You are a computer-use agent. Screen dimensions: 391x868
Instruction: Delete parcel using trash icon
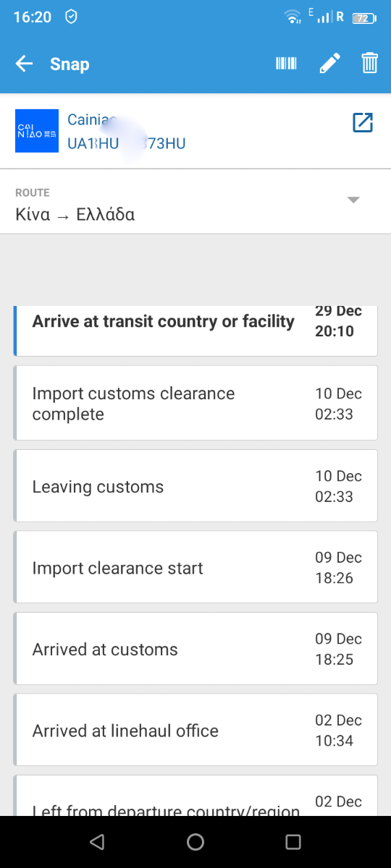coord(370,64)
